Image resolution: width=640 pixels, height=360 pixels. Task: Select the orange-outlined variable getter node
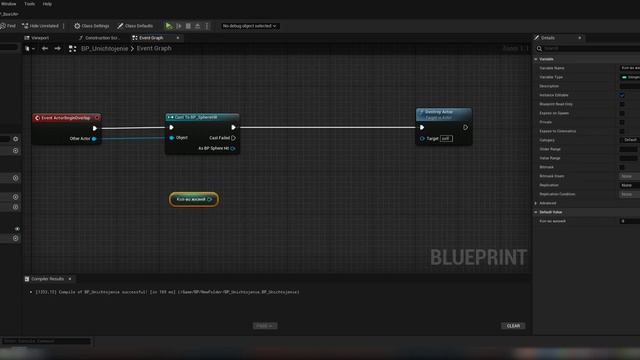194,199
